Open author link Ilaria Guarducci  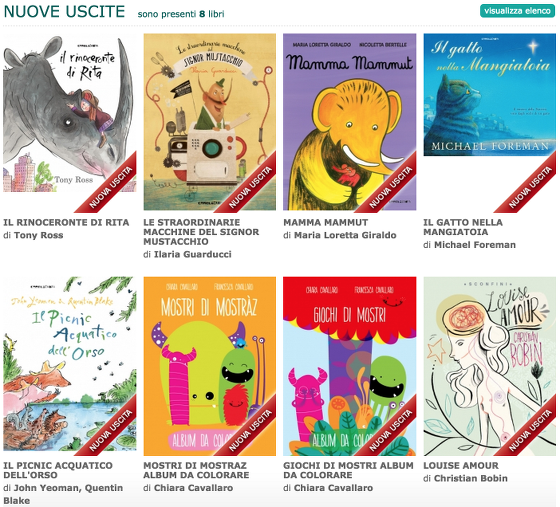193,254
